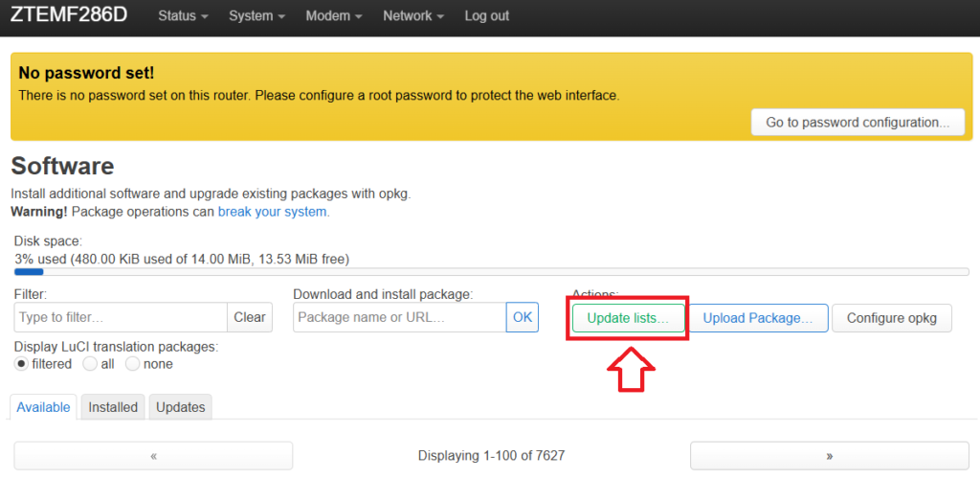This screenshot has height=479, width=980.
Task: Open the Available packages tab
Action: 43,407
